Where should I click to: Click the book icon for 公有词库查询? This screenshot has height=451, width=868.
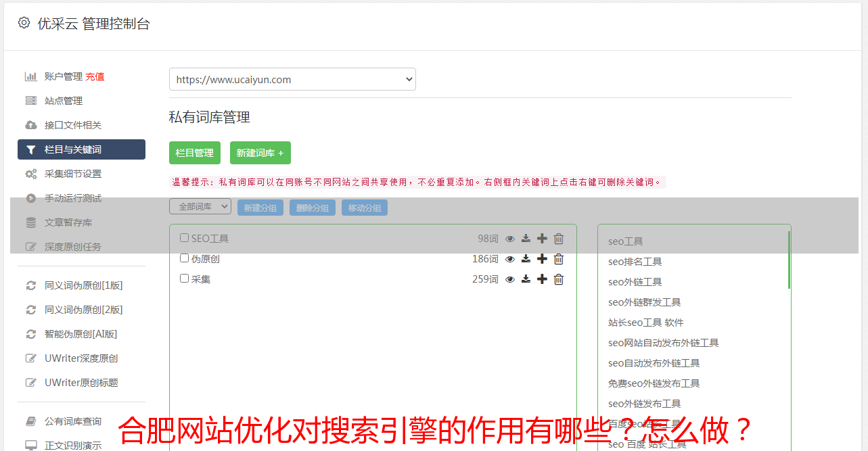click(30, 421)
